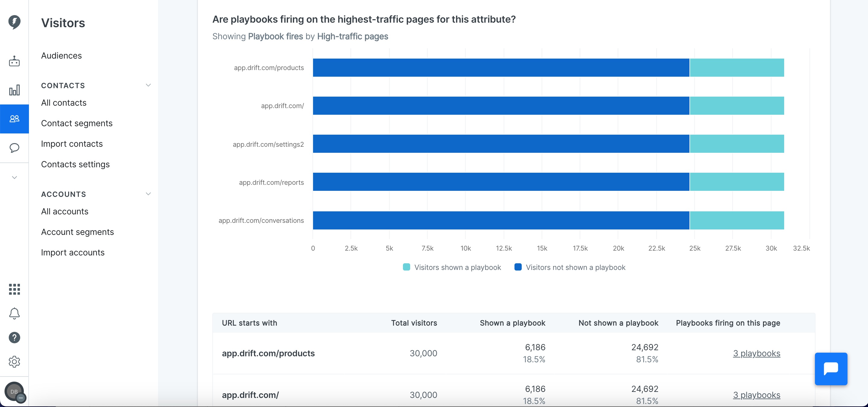Click the app.drift.com/conversations chart label

261,220
